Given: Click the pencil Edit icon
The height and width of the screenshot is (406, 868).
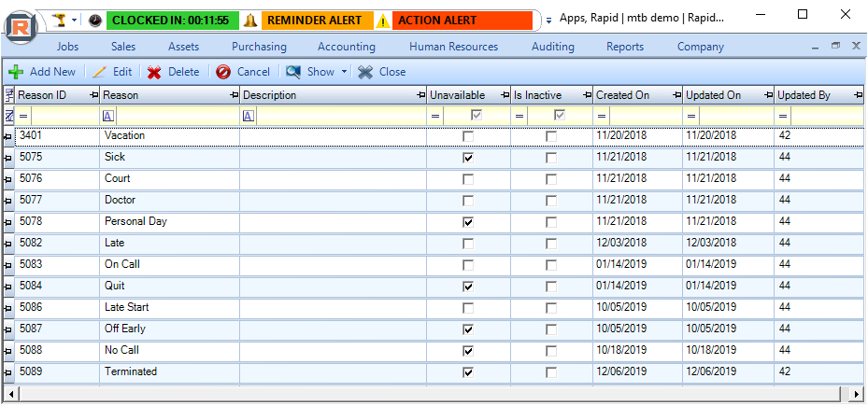Looking at the screenshot, I should [100, 72].
